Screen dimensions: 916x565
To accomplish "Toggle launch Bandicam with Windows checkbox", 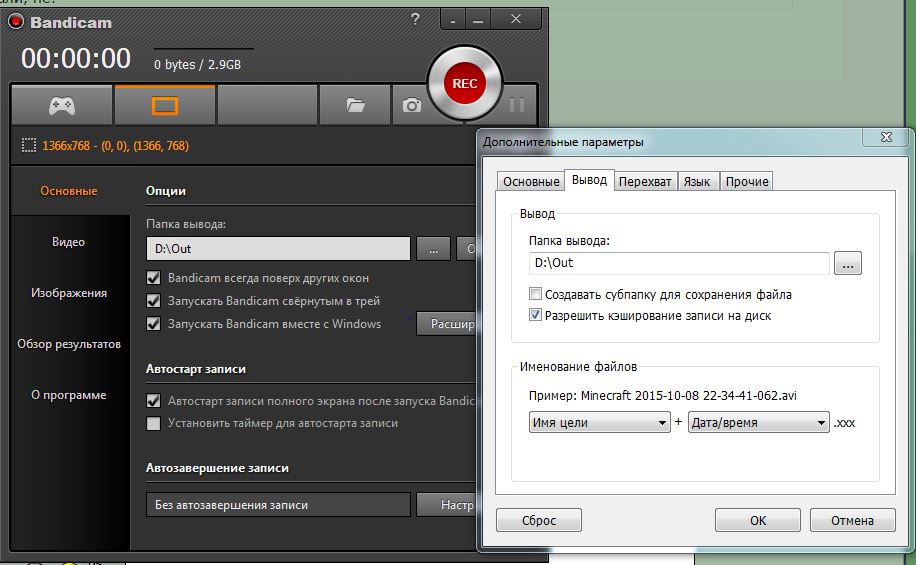I will 154,324.
